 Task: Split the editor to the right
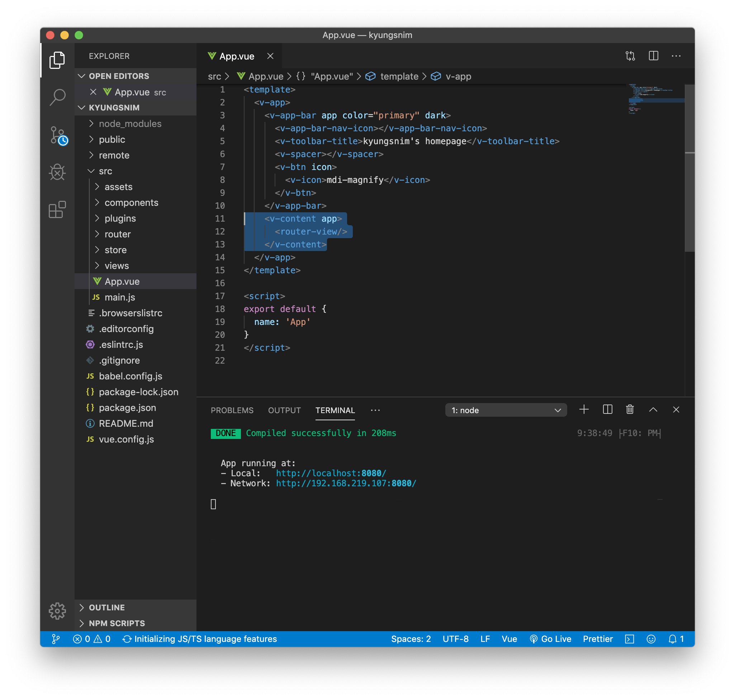pyautogui.click(x=653, y=56)
